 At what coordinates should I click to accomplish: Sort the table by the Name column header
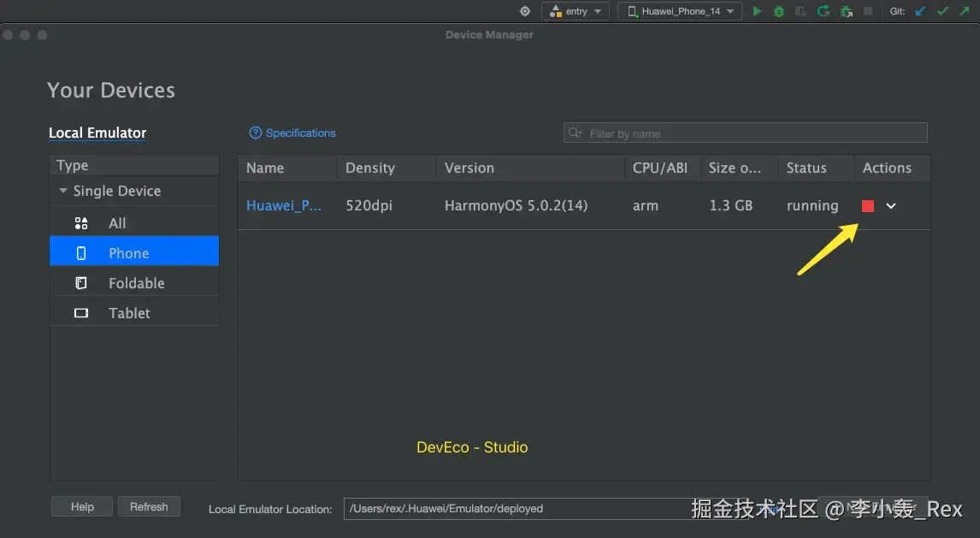point(287,168)
